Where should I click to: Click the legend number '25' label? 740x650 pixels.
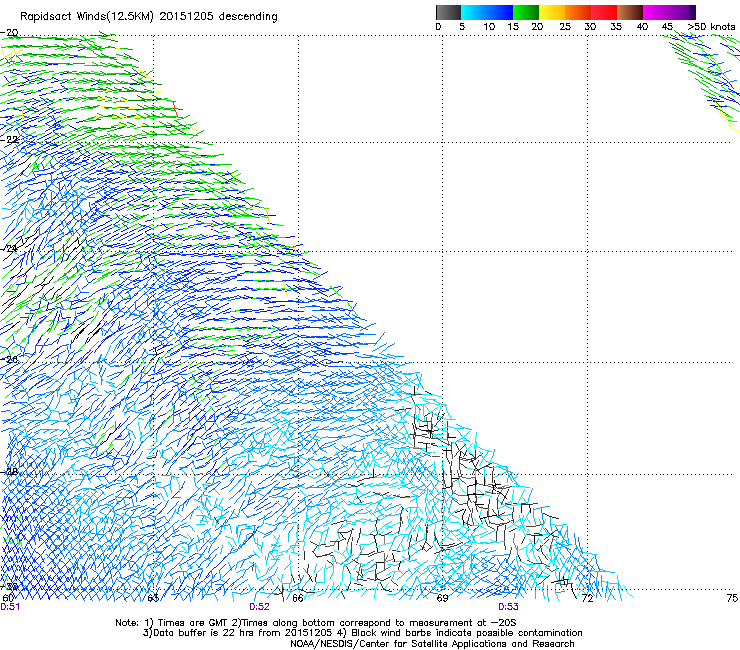click(x=565, y=27)
